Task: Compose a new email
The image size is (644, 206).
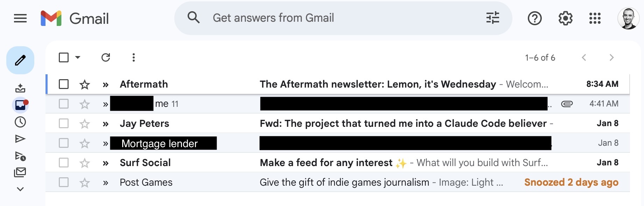Action: click(x=20, y=60)
